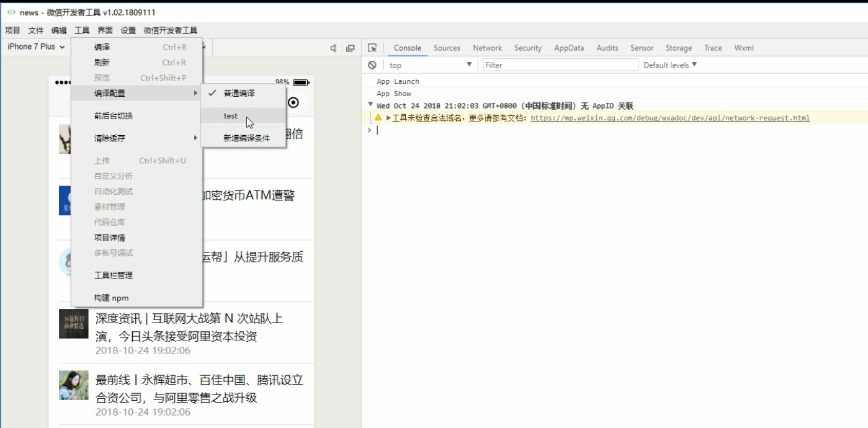Collapse the Wed Oct 24 log group
868x428 pixels.
point(370,105)
